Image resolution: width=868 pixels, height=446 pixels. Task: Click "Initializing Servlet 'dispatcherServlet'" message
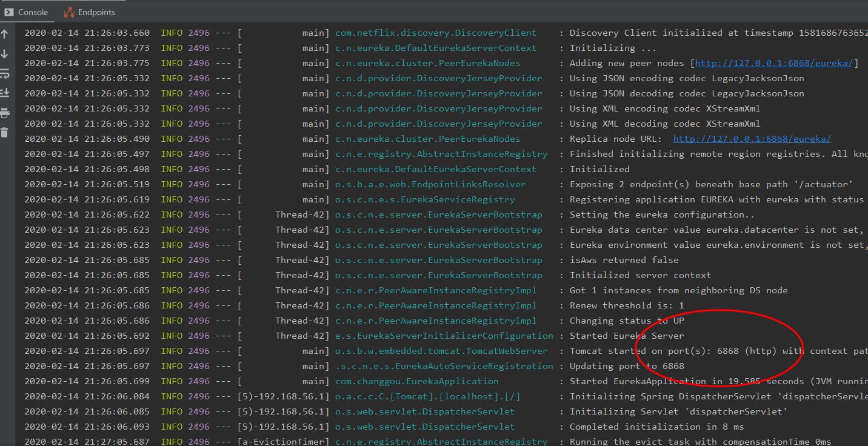tap(678, 411)
